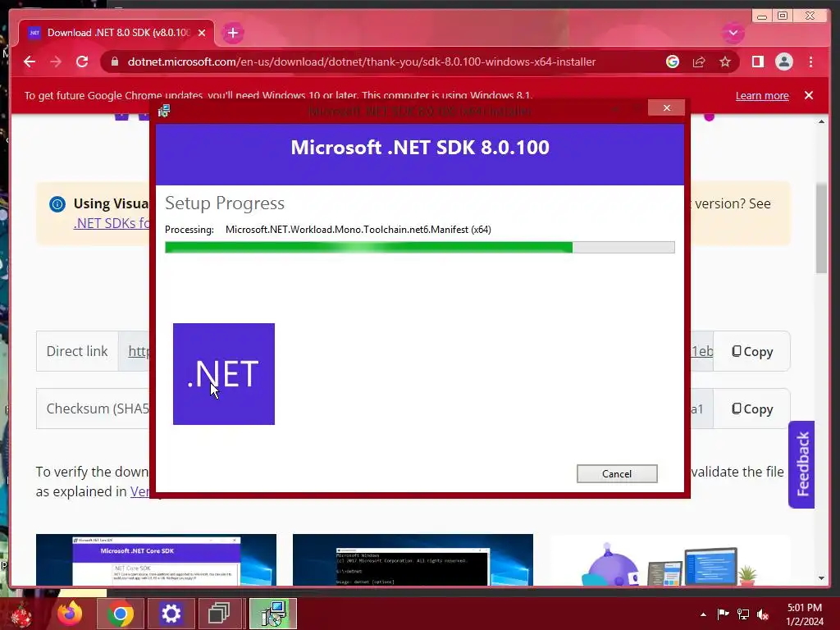The width and height of the screenshot is (840, 630).
Task: Copy the Direct link
Action: [751, 351]
